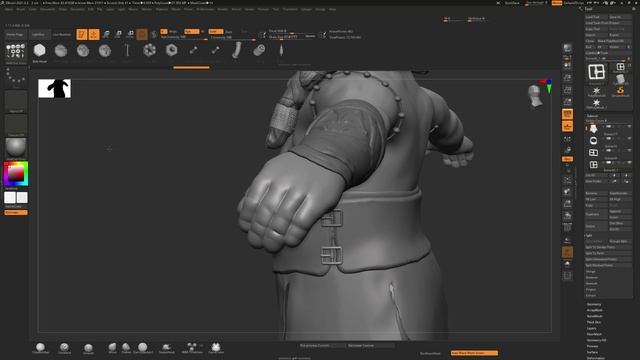This screenshot has width=640, height=360.
Task: Click the model silhouette thumbnail in viewport
Action: pos(54,89)
